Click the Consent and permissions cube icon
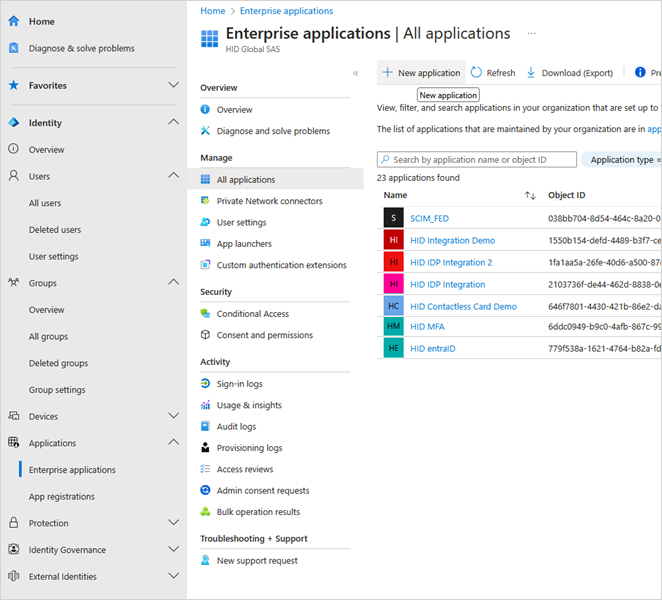The width and height of the screenshot is (662, 600). coord(205,334)
